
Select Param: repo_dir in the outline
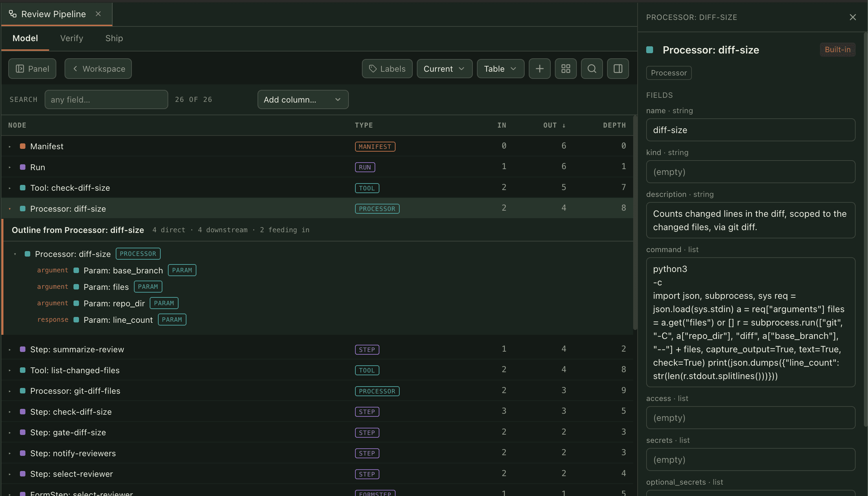pos(114,303)
